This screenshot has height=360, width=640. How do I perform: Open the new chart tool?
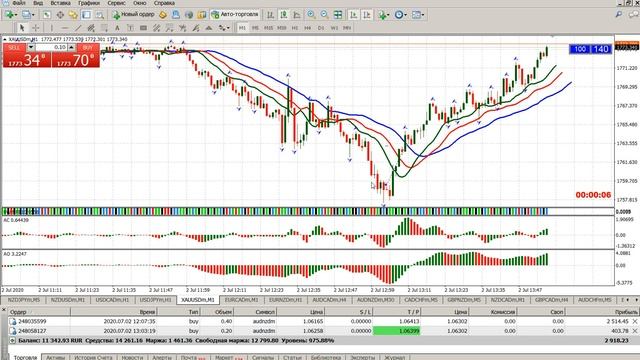click(10, 15)
